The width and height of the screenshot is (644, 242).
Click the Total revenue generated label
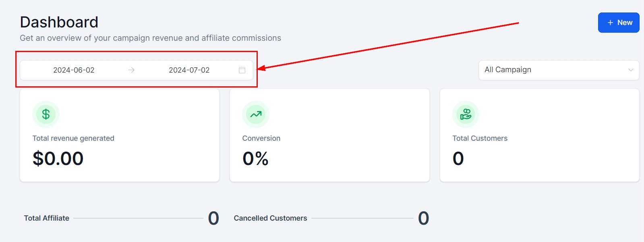click(73, 138)
